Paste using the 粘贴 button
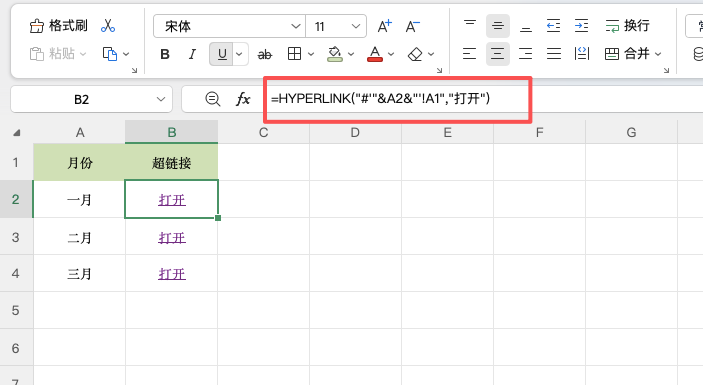Viewport: 703px width, 385px height. click(x=52, y=54)
